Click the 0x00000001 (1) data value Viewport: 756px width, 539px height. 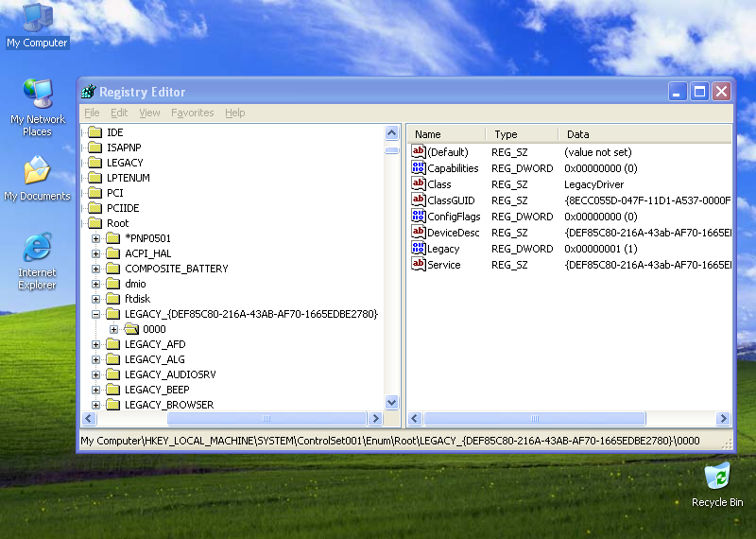(601, 249)
